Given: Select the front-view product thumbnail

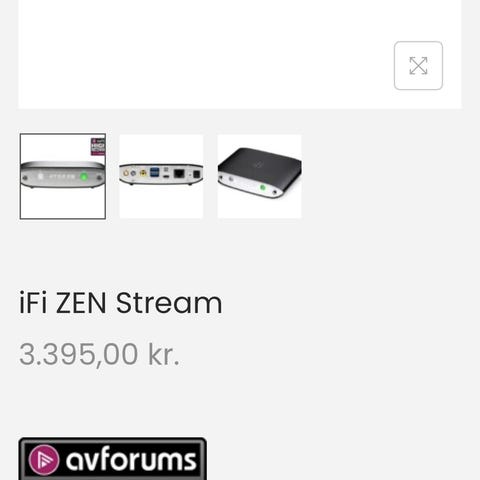Looking at the screenshot, I should (63, 176).
